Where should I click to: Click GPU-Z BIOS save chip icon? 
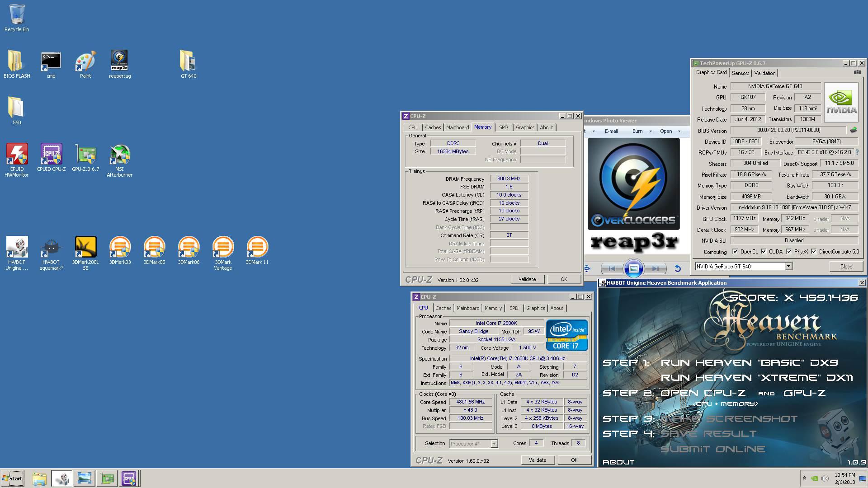tap(853, 130)
